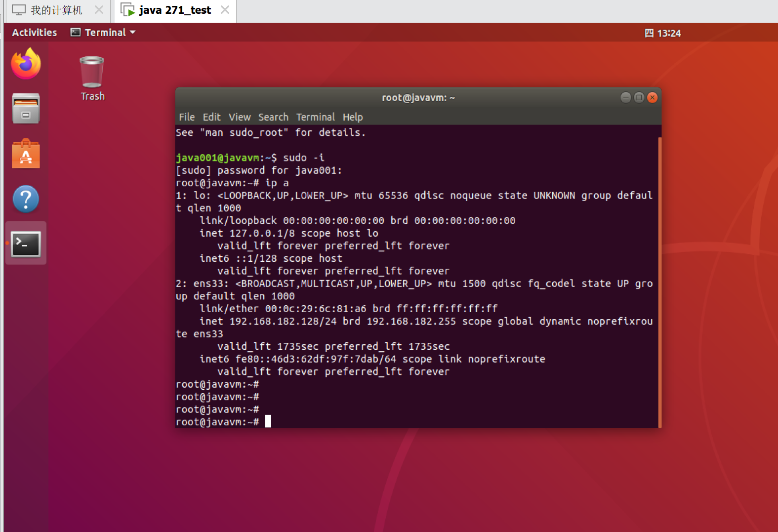
Task: Open the File menu in terminal
Action: point(187,117)
